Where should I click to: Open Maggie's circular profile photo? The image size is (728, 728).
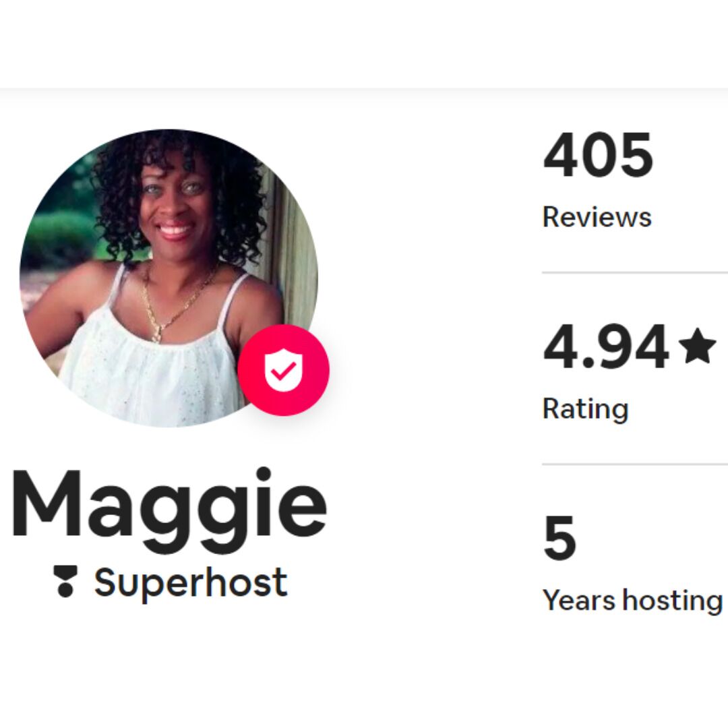click(169, 278)
